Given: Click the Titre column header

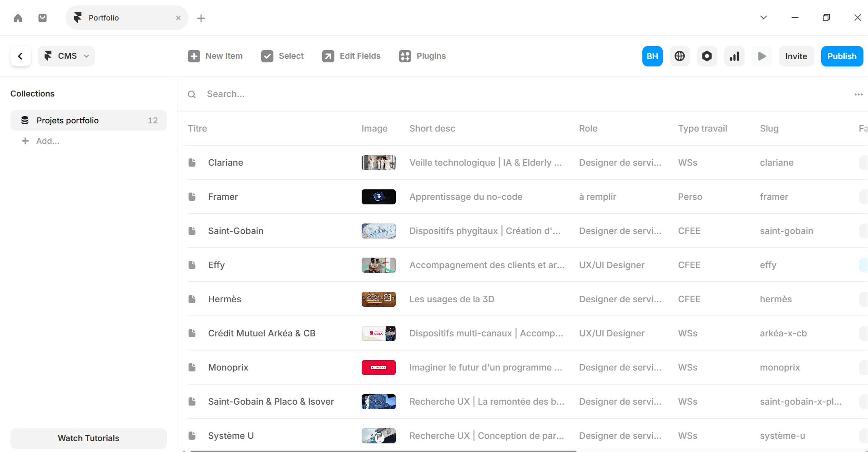Looking at the screenshot, I should point(197,128).
